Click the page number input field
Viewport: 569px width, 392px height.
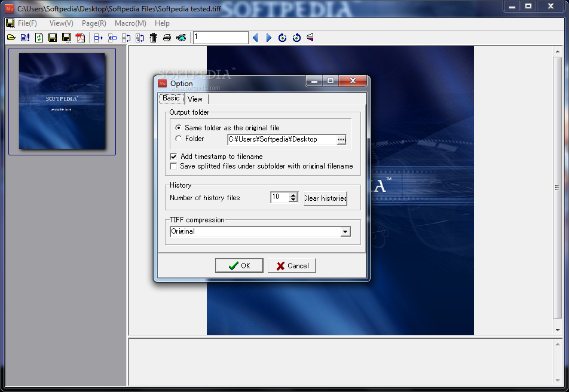221,37
